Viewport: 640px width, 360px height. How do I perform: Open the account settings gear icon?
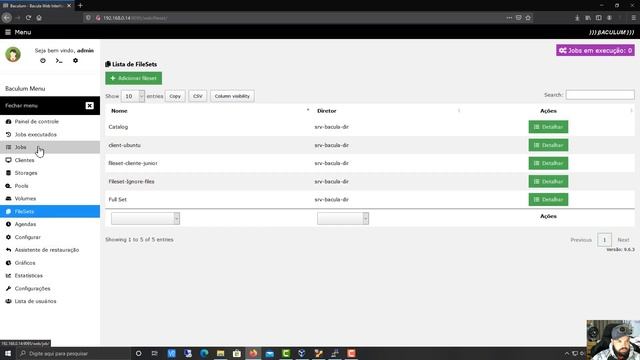pos(75,60)
